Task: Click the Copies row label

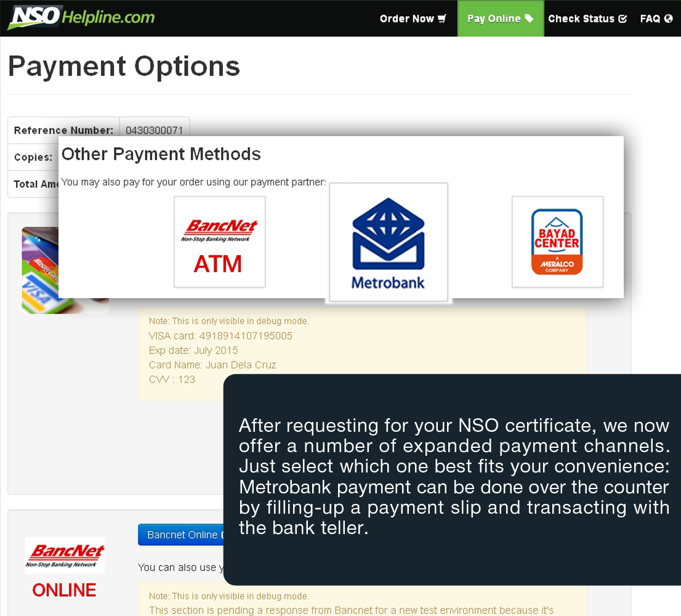Action: pyautogui.click(x=33, y=157)
